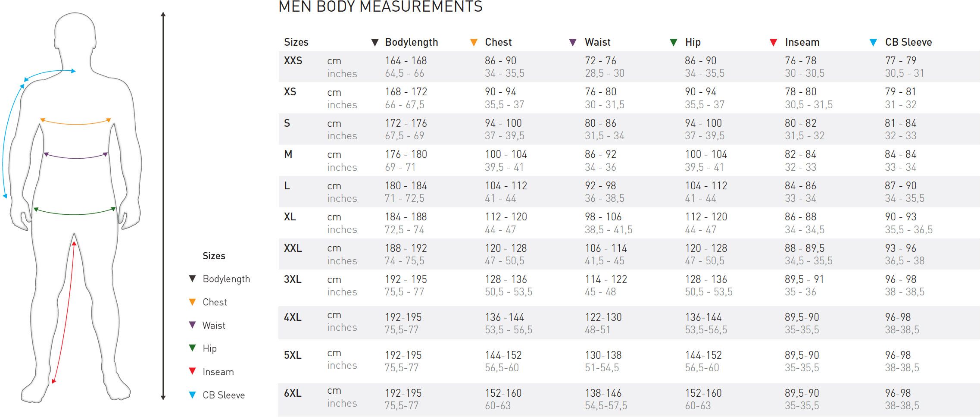Click the M size row label

pos(288,154)
